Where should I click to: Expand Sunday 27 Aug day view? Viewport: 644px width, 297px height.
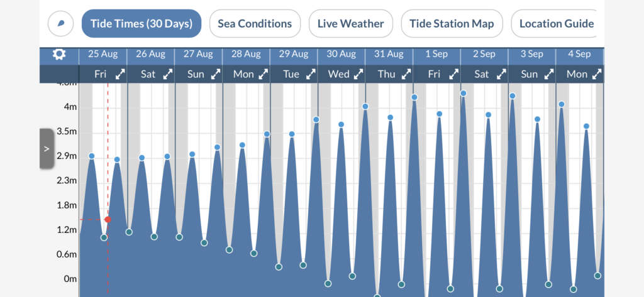[216, 74]
